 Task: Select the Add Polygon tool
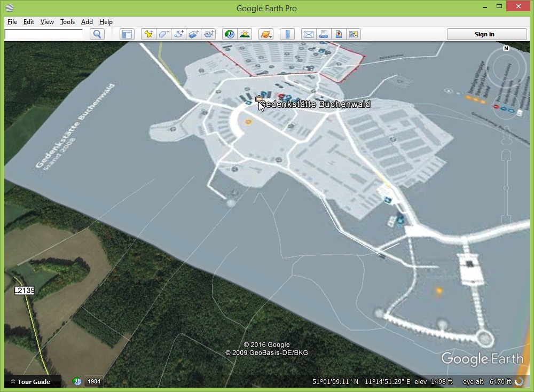[163, 34]
